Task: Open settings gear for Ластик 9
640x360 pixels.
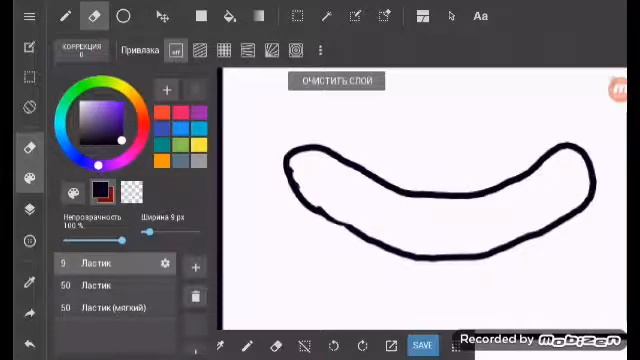Action: pos(165,263)
